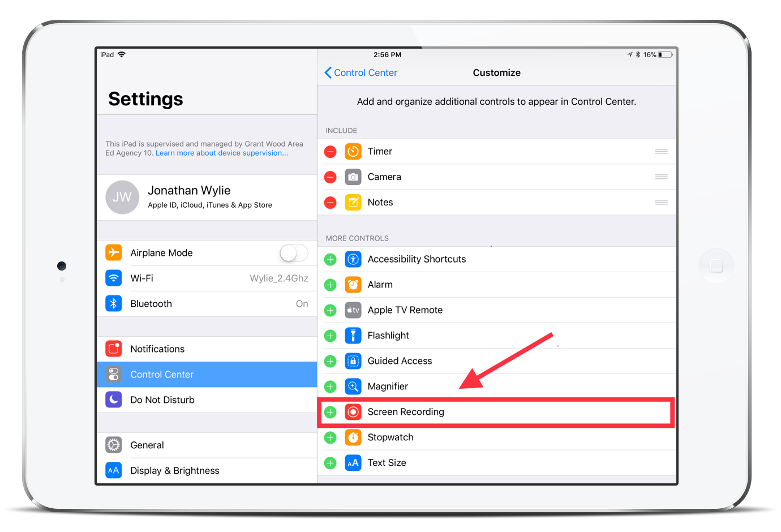Screen dimensions: 781x532
Task: Click the yellow Notes app icon
Action: [353, 203]
